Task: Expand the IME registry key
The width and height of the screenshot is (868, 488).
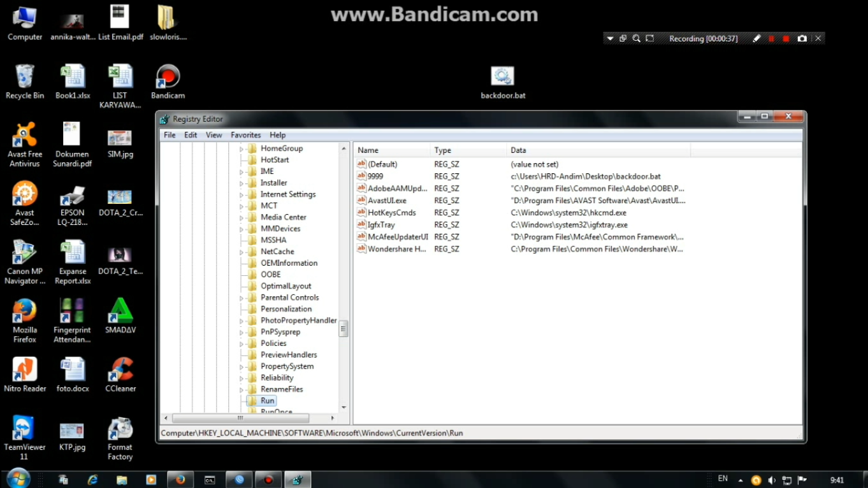Action: coord(242,172)
